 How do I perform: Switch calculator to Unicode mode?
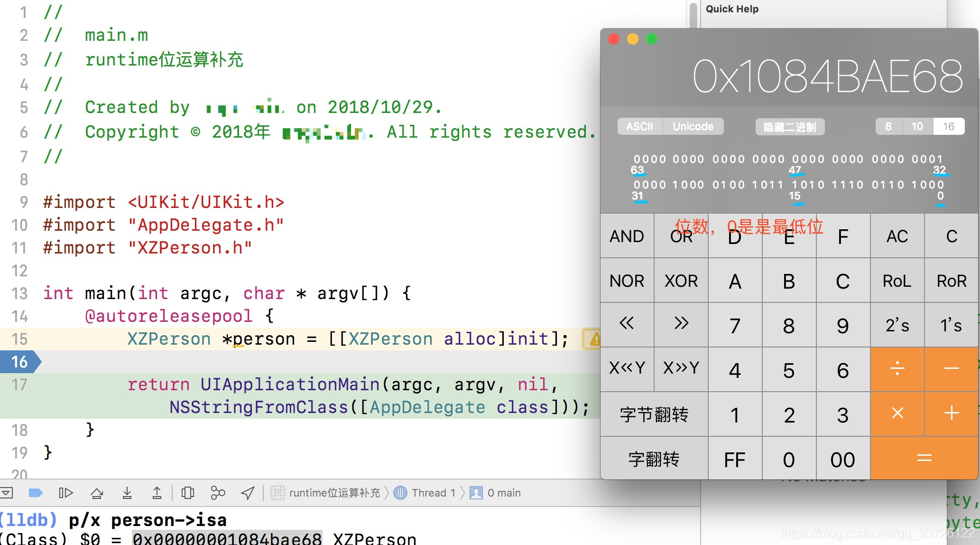click(x=693, y=126)
